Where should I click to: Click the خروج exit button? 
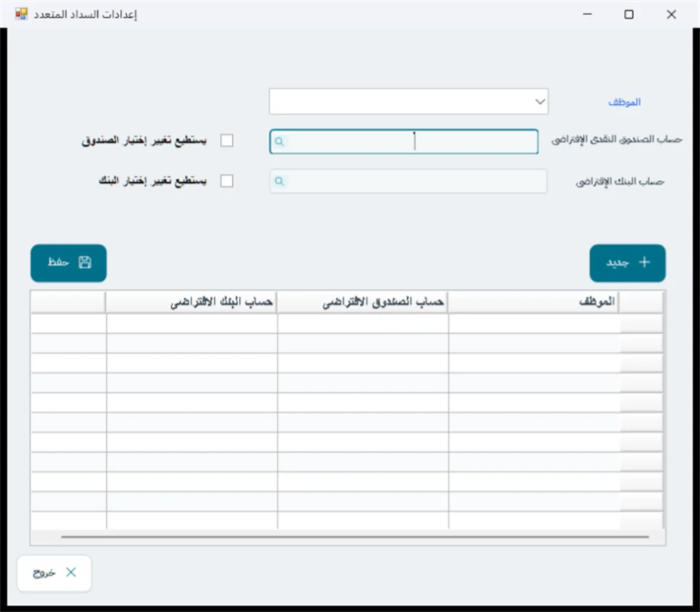pos(54,573)
